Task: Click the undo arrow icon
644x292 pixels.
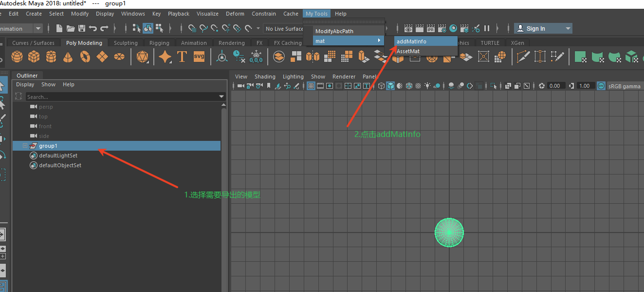Action: [x=93, y=29]
